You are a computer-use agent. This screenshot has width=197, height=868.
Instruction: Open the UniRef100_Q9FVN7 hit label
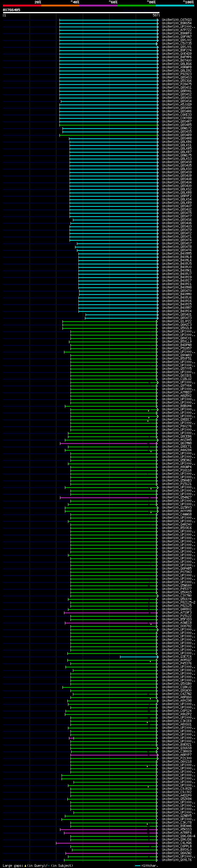coord(177,37)
